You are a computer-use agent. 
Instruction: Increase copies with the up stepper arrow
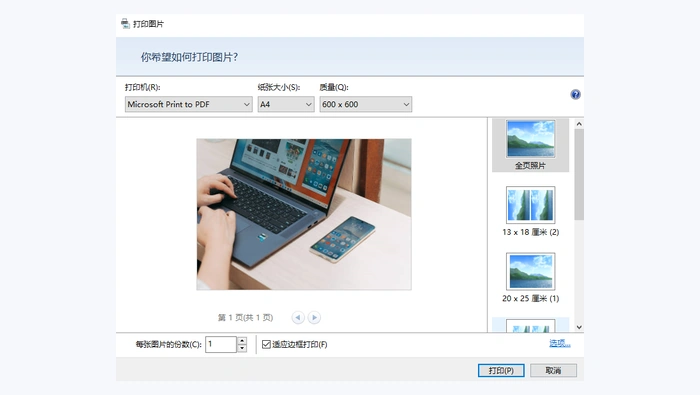pos(242,341)
